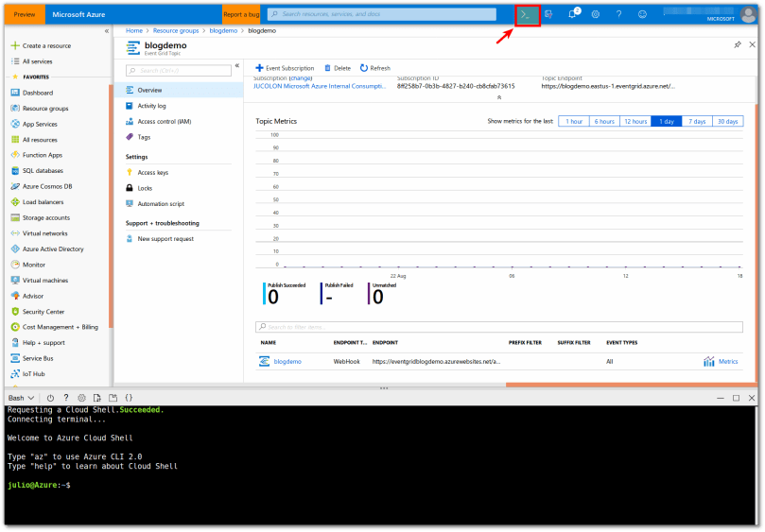Screen dimensions: 765x532
Task: Click the Event Subscription button
Action: (285, 68)
